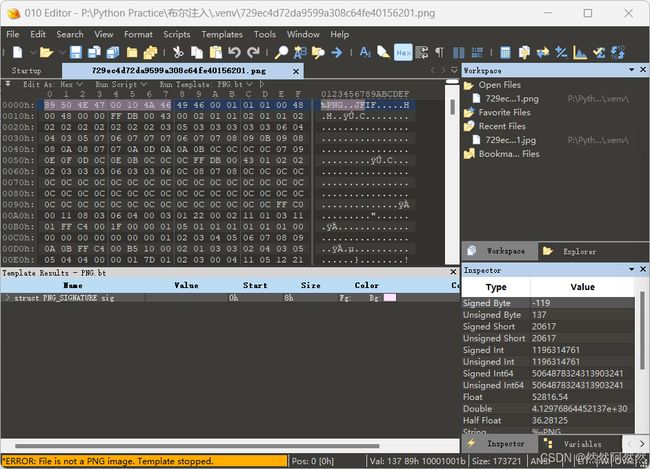Viewport: 650px width, 469px height.
Task: Select 729ec...1.png under Open Files
Action: pyautogui.click(x=512, y=99)
